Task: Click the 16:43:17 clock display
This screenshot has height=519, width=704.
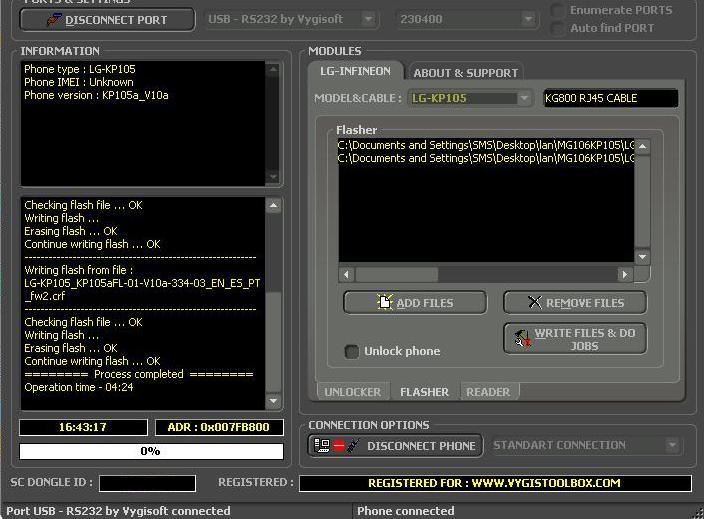Action: click(x=83, y=427)
